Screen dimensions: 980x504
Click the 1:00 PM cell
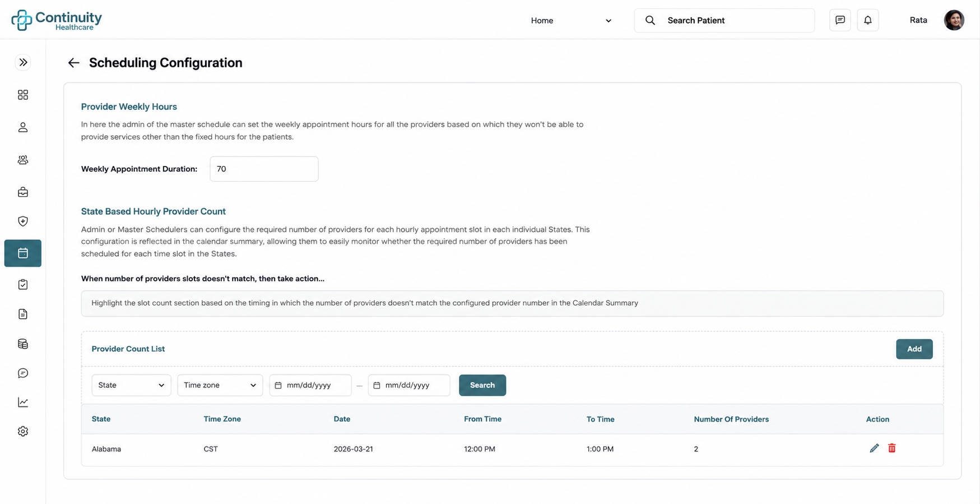tap(600, 449)
